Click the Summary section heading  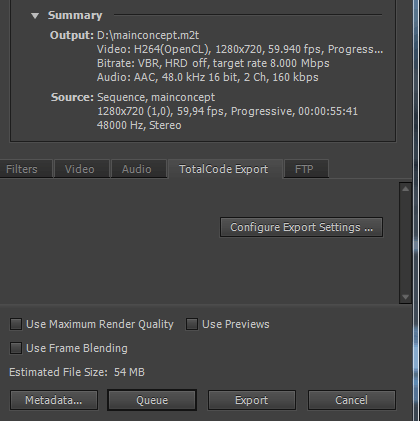pos(75,15)
